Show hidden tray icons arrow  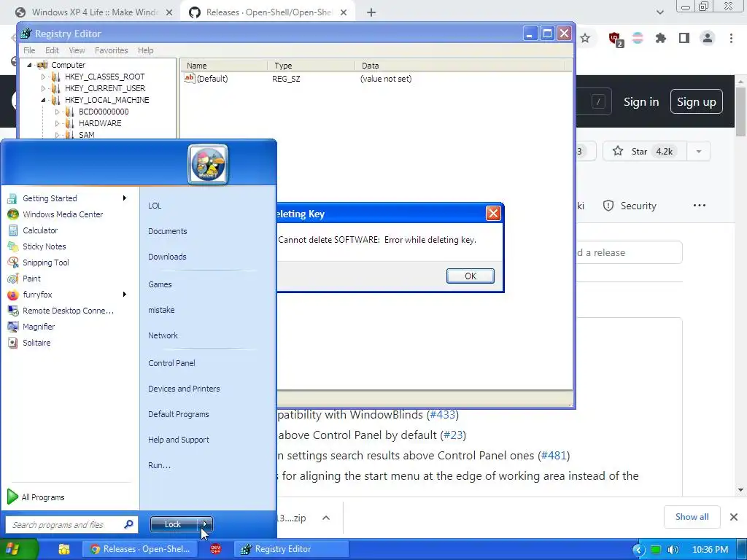pos(638,550)
